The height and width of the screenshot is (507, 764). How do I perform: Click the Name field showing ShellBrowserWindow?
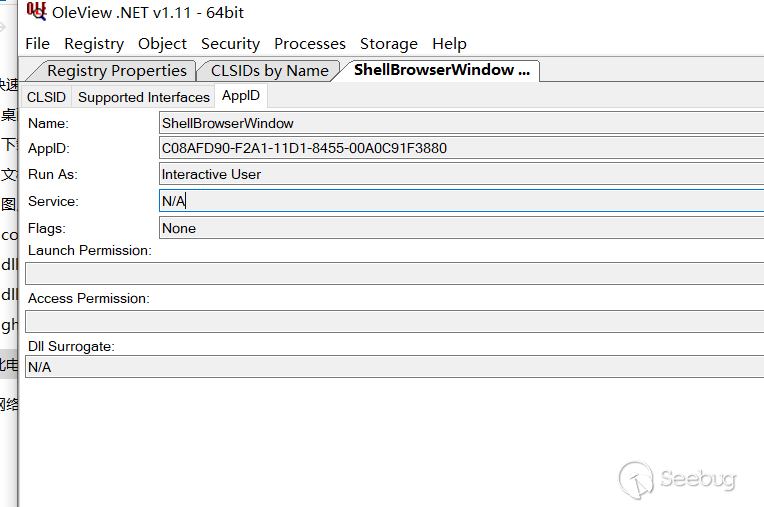coord(460,123)
